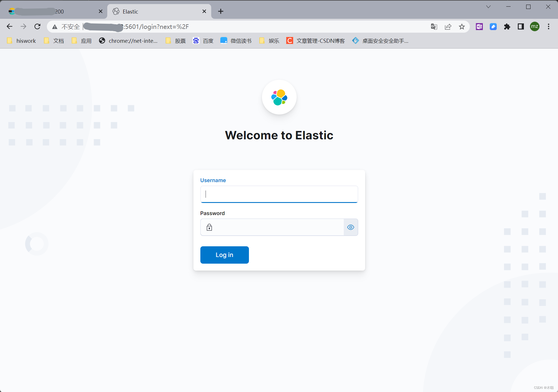Click the Welcome to Elastic heading

tap(279, 135)
